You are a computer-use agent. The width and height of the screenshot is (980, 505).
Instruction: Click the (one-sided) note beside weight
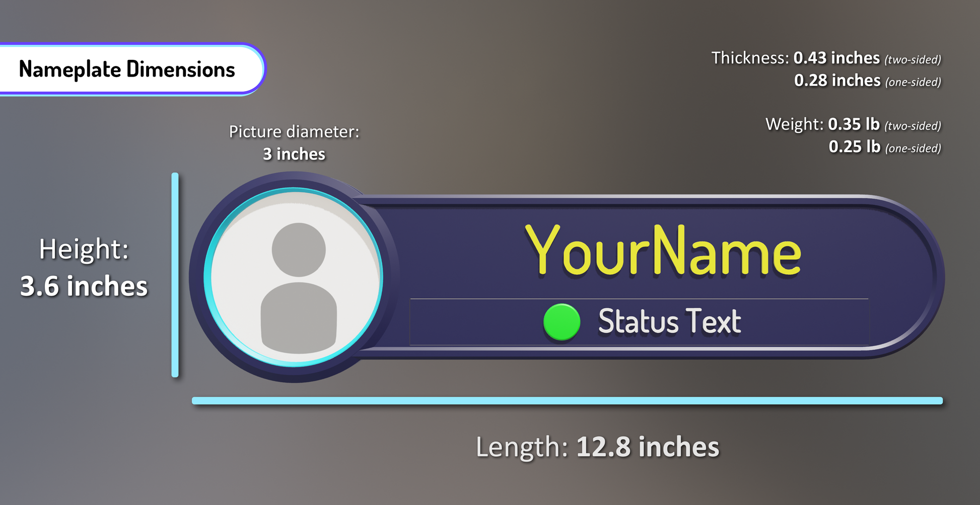pos(913,149)
